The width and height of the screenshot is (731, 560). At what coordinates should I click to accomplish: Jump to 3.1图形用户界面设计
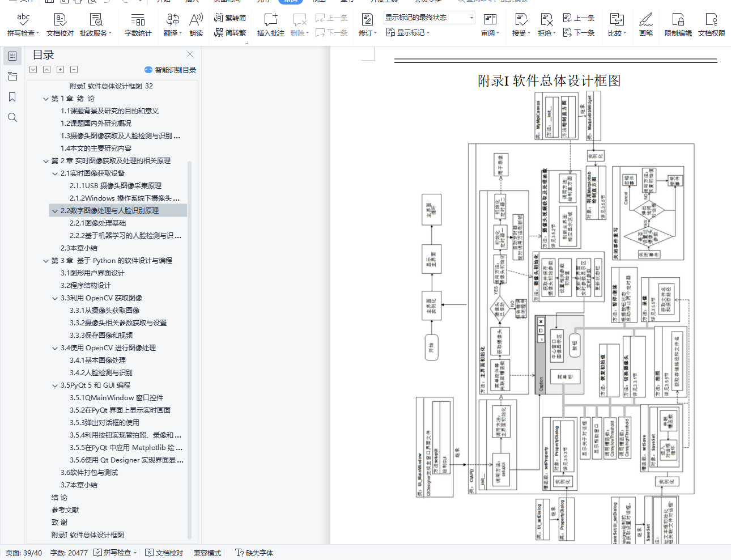point(92,273)
